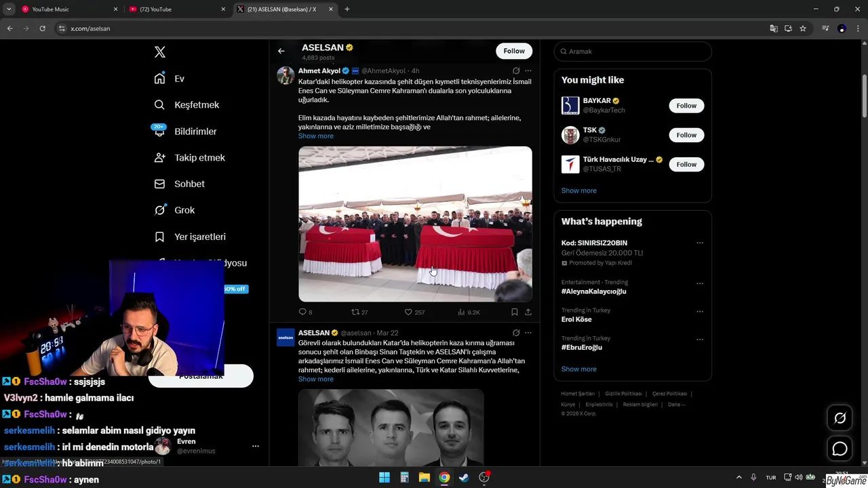Open Hizmet Şartları footer link

coord(578,394)
